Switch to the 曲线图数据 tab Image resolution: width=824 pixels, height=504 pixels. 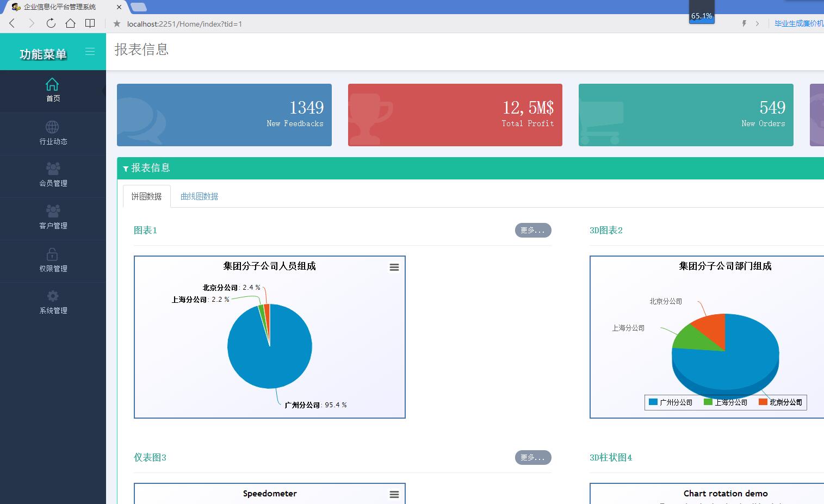199,196
